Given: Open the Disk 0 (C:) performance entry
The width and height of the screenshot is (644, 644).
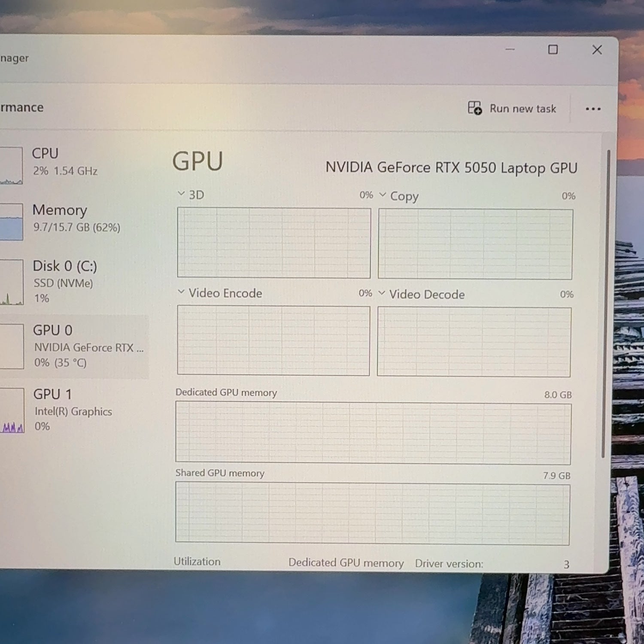Looking at the screenshot, I should [x=75, y=281].
